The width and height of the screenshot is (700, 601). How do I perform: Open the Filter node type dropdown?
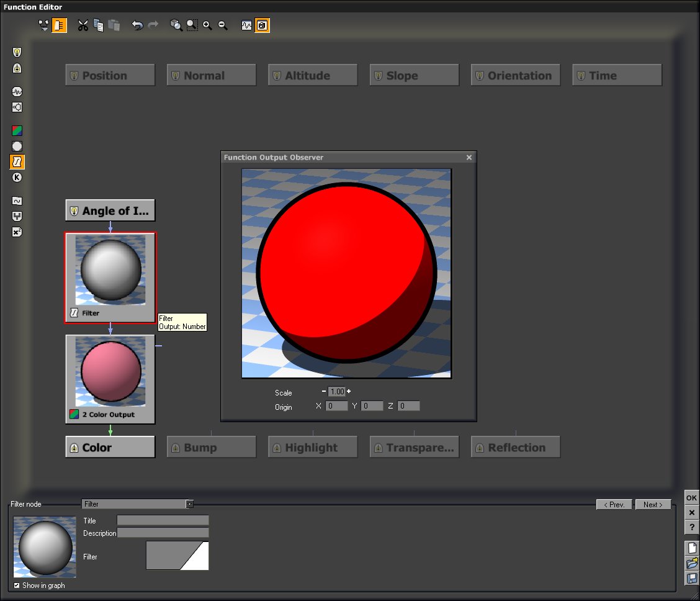189,504
